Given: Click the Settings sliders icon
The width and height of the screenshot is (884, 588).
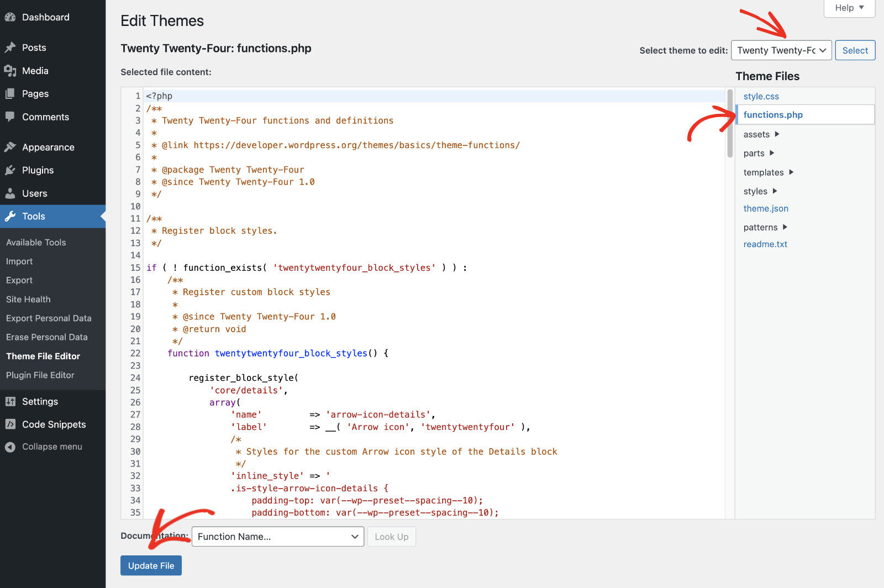Looking at the screenshot, I should point(10,402).
